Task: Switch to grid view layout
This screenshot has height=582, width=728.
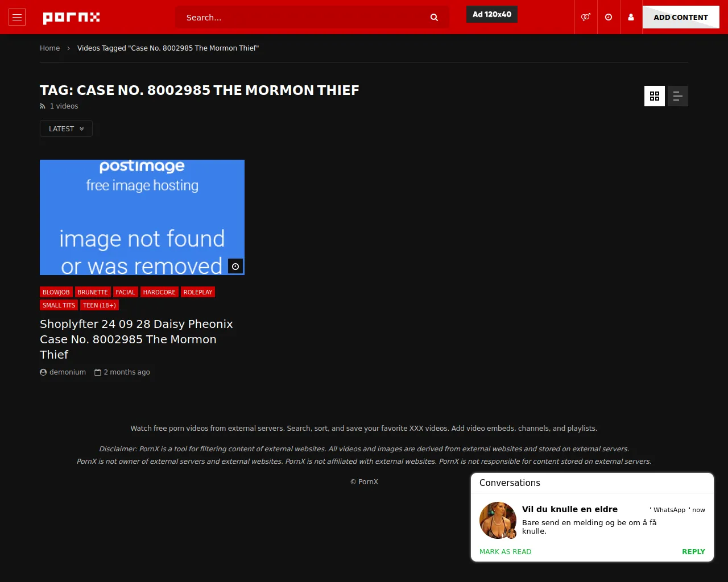Action: coord(655,96)
